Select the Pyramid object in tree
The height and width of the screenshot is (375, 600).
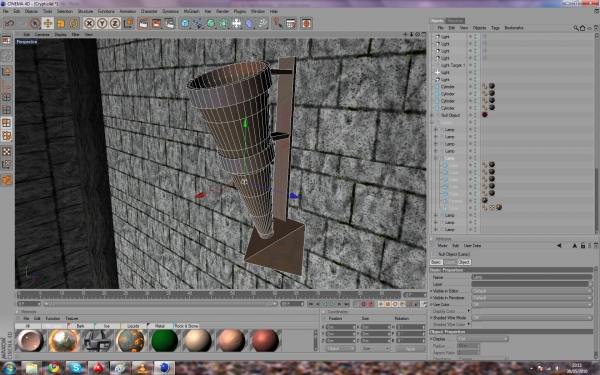455,201
